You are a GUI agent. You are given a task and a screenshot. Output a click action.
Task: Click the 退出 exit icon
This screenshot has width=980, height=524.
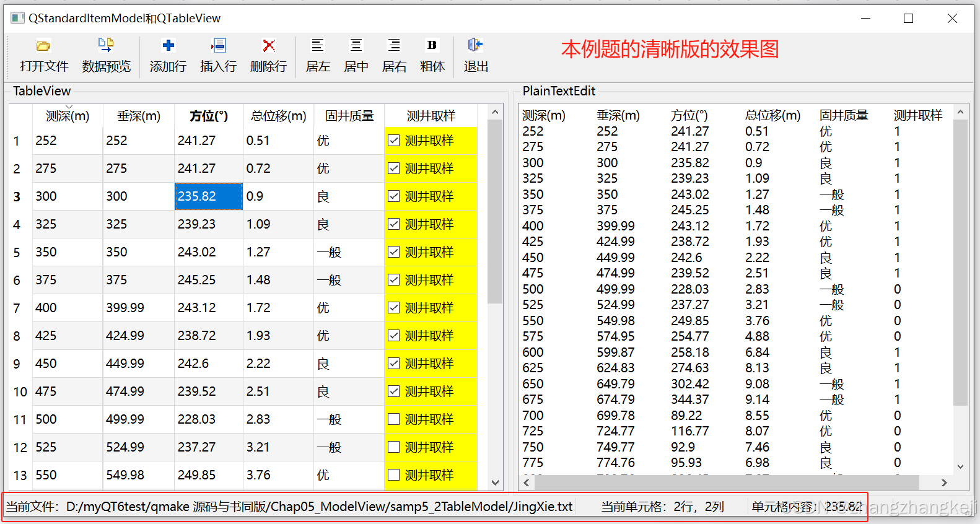click(476, 45)
